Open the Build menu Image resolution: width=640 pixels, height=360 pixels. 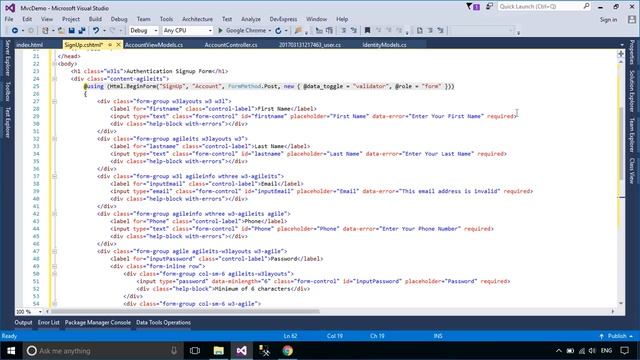tap(95, 19)
